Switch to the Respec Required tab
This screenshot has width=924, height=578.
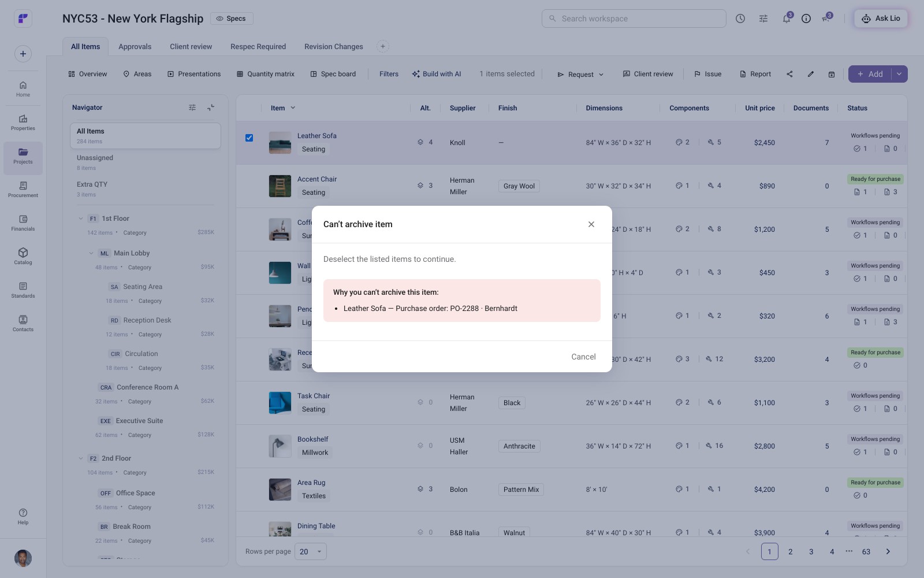tap(258, 47)
